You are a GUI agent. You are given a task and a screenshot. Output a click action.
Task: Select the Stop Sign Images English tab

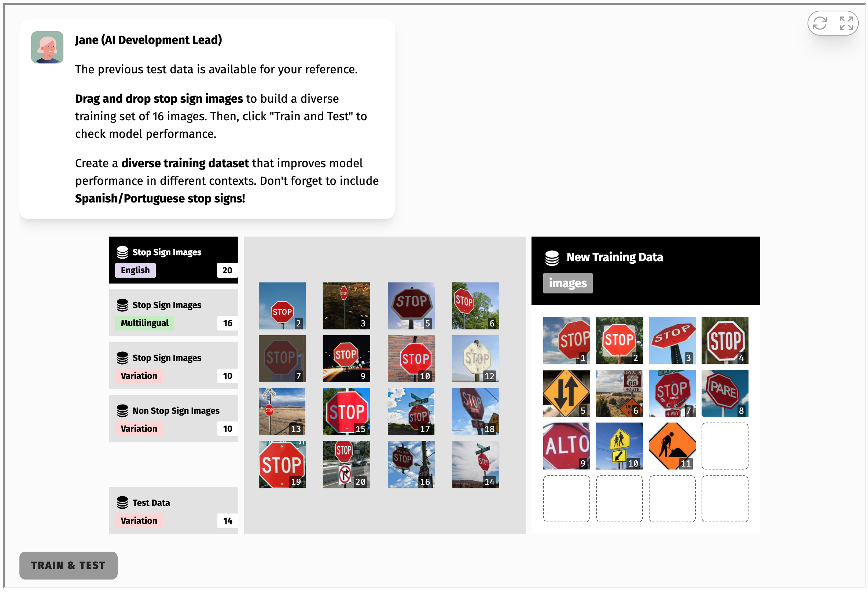174,260
